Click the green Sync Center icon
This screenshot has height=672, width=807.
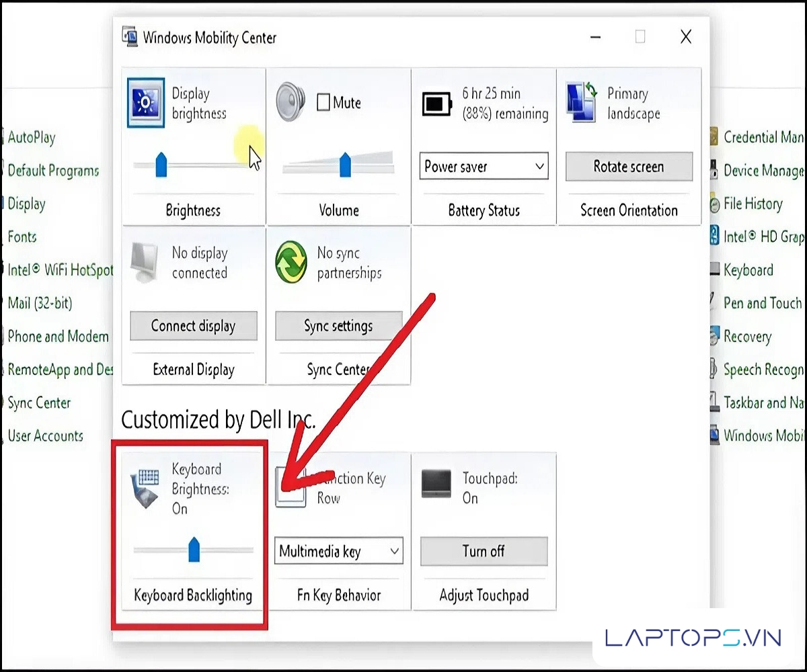pos(291,263)
